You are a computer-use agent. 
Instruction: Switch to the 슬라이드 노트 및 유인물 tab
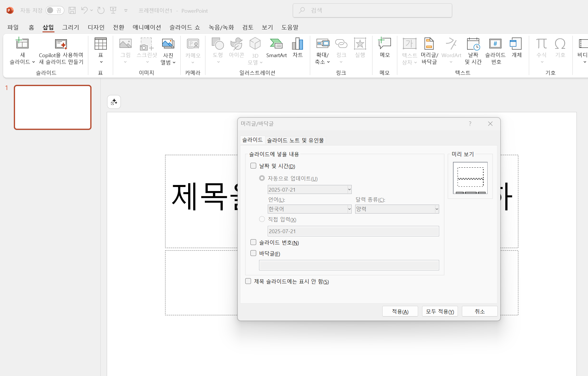click(x=295, y=140)
